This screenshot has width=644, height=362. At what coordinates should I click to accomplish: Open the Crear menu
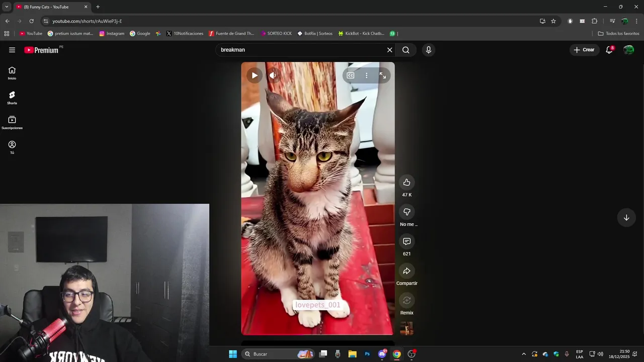tap(584, 50)
